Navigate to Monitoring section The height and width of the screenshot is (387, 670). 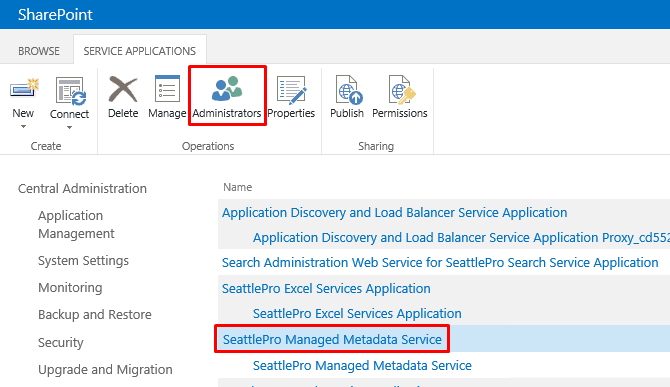[x=70, y=287]
